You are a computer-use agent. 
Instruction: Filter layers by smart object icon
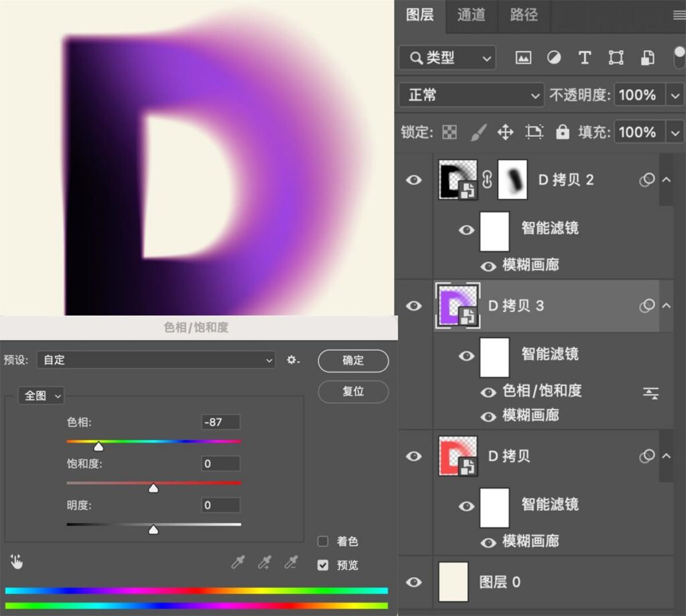coord(648,58)
